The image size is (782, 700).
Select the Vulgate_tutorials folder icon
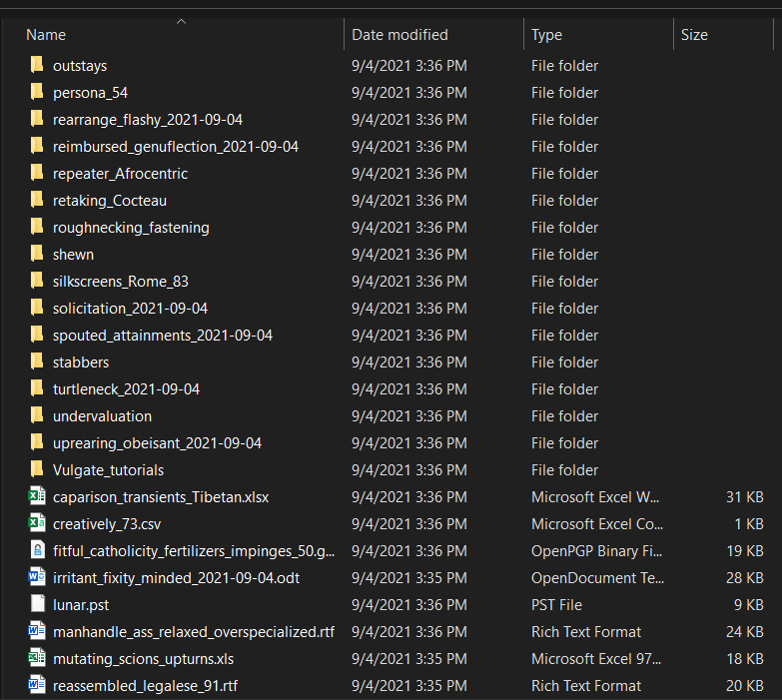point(37,468)
